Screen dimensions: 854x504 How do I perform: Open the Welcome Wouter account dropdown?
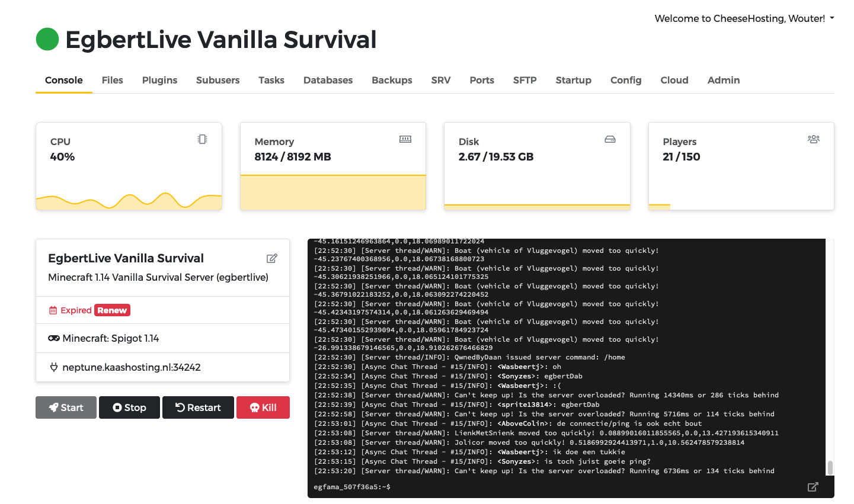click(744, 18)
